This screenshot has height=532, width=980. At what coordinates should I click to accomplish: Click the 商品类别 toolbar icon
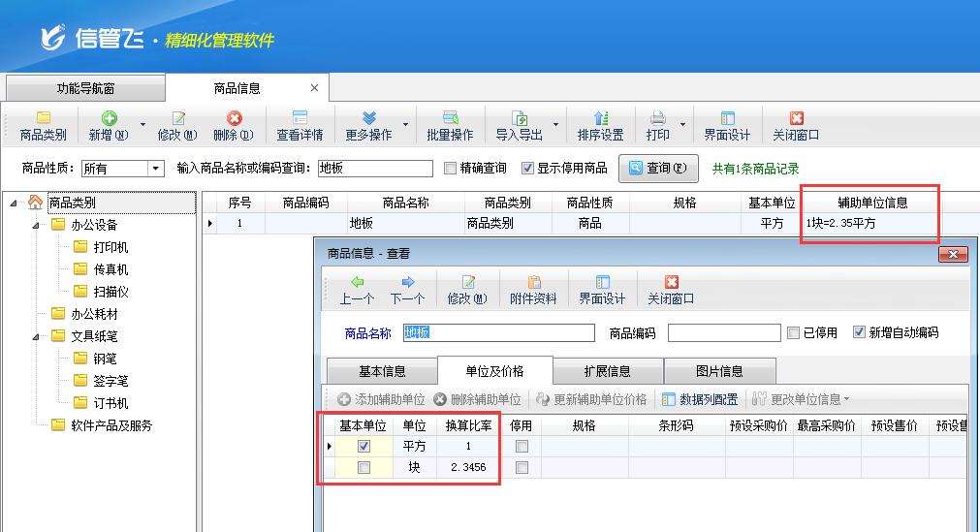click(43, 125)
